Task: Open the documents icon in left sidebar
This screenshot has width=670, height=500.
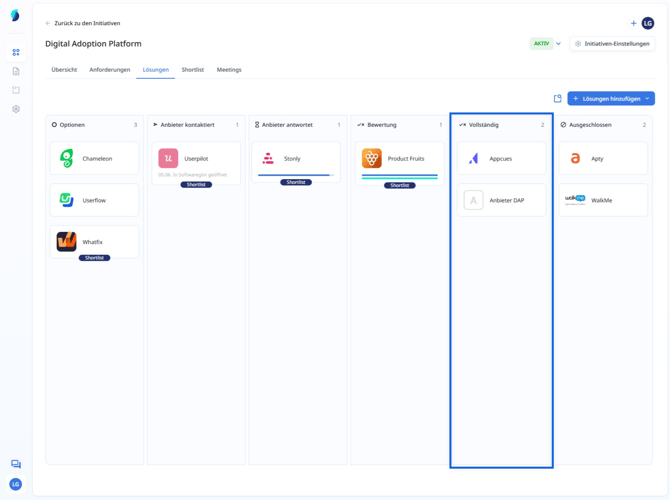Action: (x=16, y=71)
